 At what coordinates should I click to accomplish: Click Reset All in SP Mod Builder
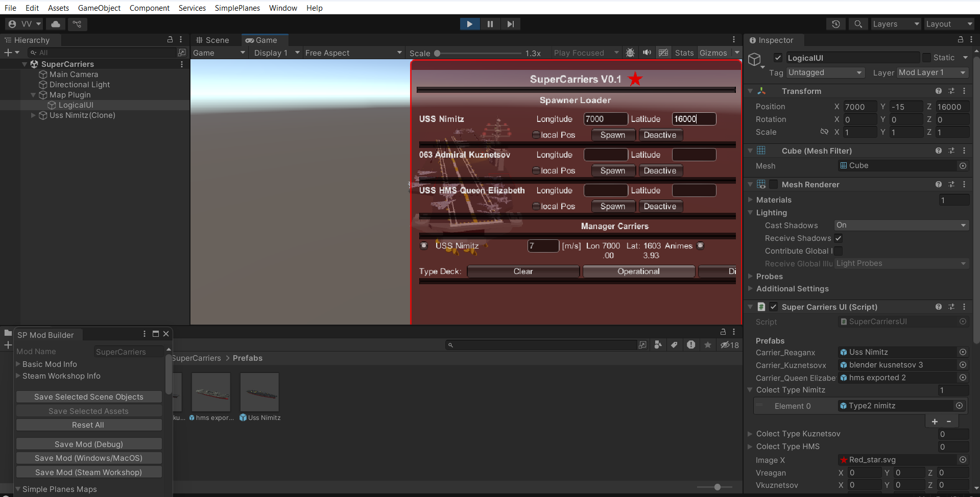89,425
